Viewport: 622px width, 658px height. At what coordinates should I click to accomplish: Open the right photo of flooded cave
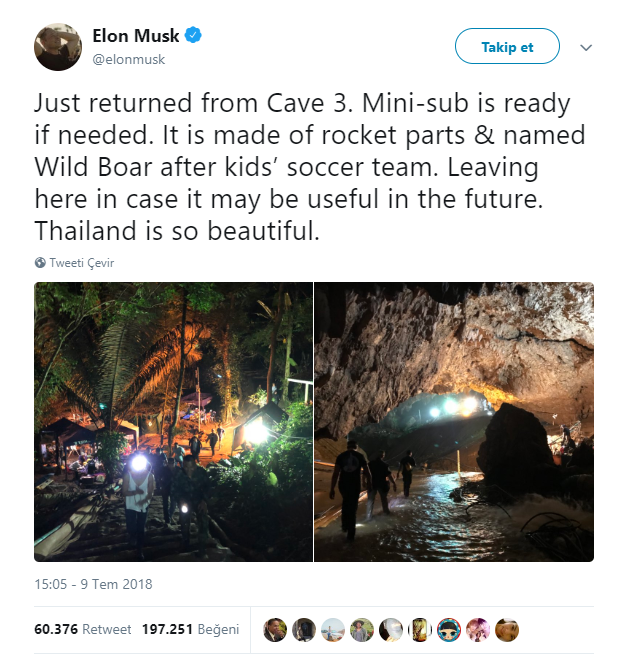click(x=454, y=421)
